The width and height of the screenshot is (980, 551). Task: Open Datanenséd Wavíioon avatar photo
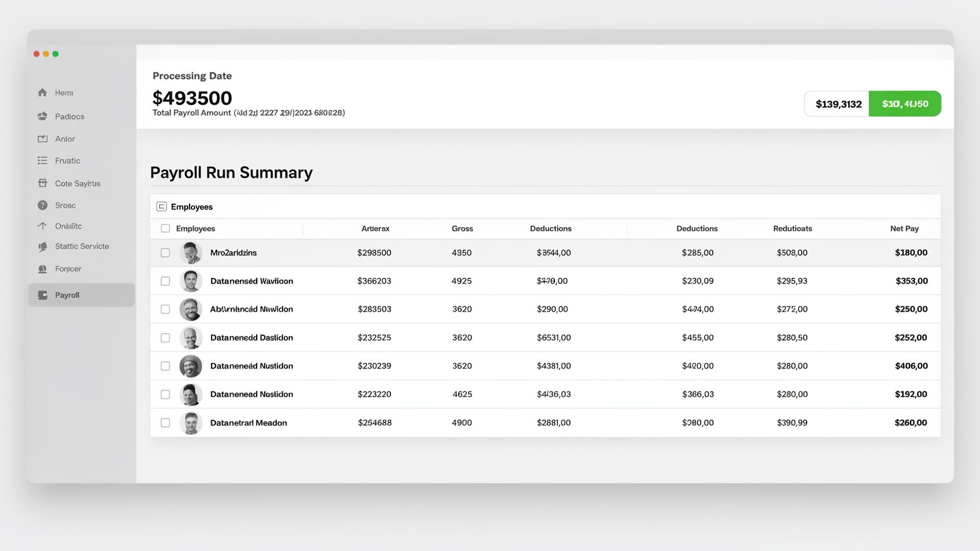click(x=191, y=281)
